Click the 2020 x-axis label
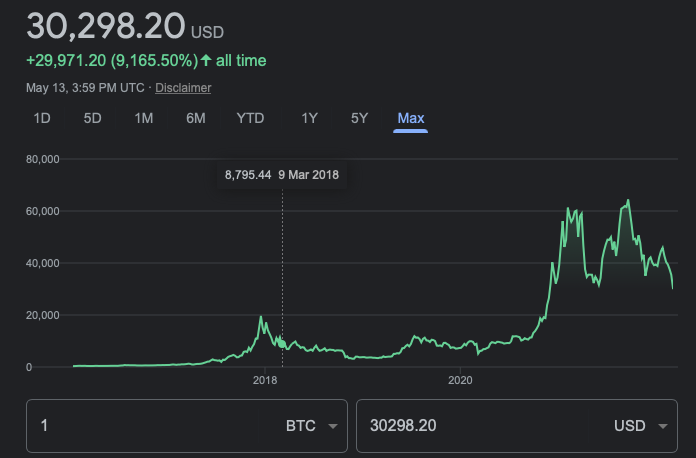This screenshot has height=458, width=696. tap(460, 380)
